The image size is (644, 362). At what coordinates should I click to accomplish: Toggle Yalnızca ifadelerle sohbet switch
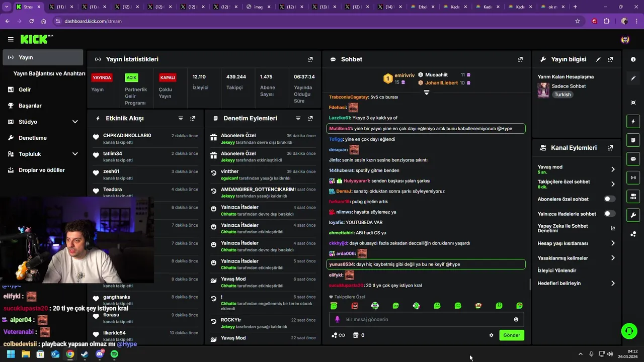pyautogui.click(x=609, y=214)
